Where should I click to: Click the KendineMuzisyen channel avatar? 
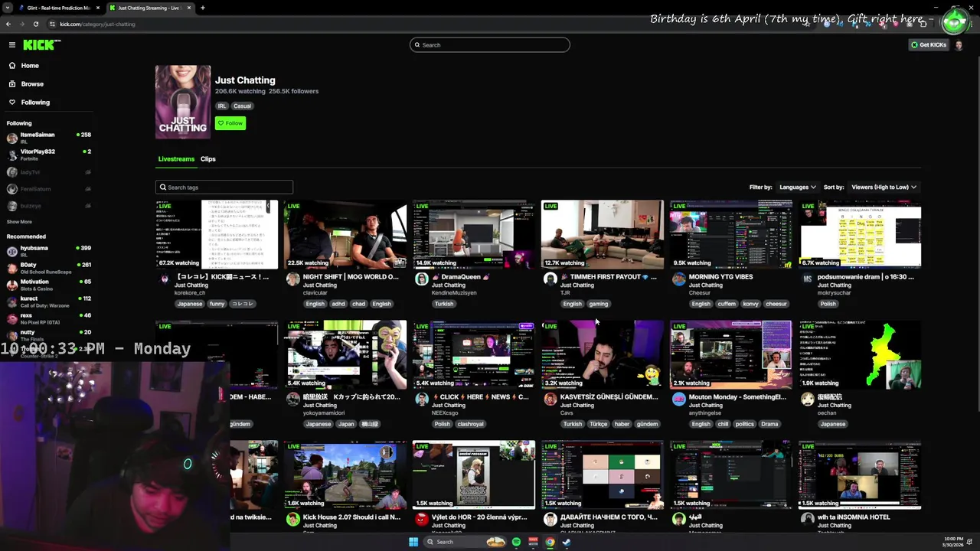point(421,279)
